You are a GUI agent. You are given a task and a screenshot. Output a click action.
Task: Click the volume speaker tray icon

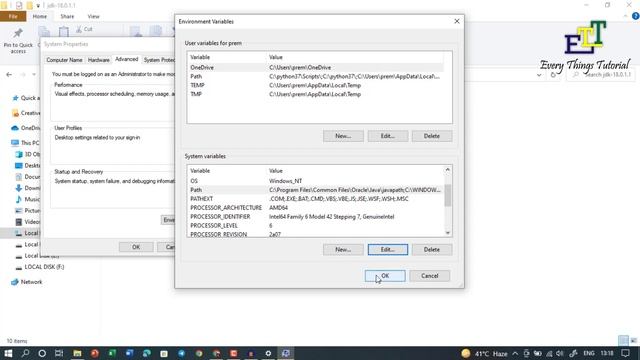click(x=560, y=353)
